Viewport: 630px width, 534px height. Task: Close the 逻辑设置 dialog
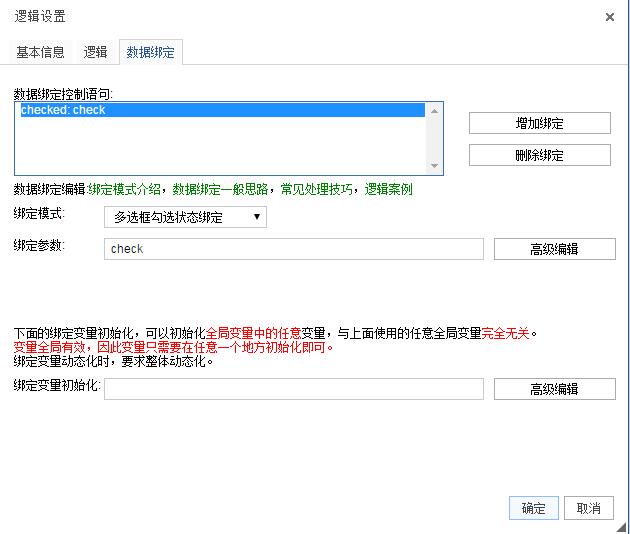pos(610,17)
